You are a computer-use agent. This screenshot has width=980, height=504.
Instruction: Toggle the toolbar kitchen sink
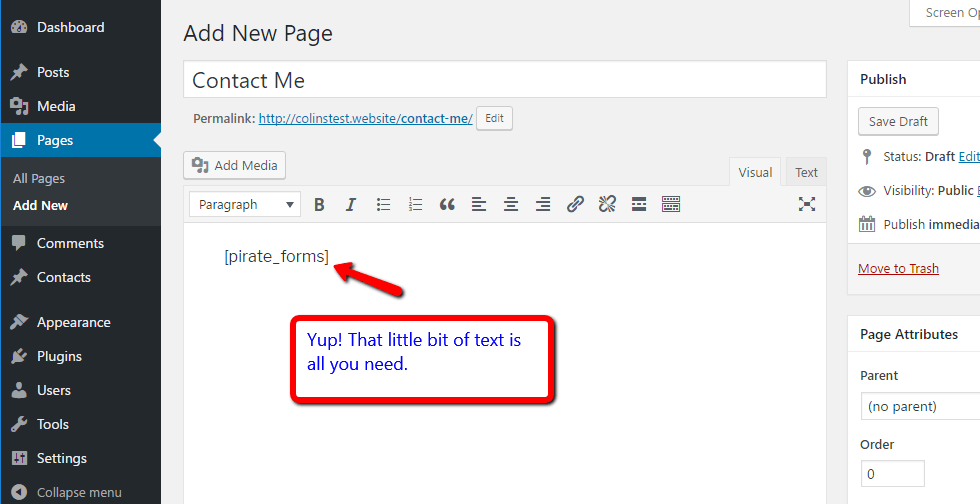[671, 204]
